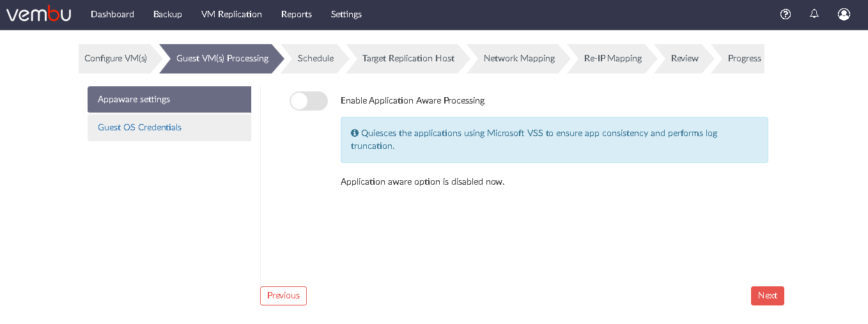Jump to the Schedule step

[x=316, y=58]
